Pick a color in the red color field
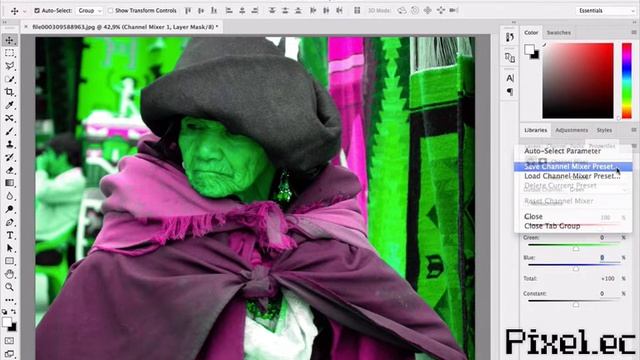This screenshot has width=640, height=360. point(578,80)
